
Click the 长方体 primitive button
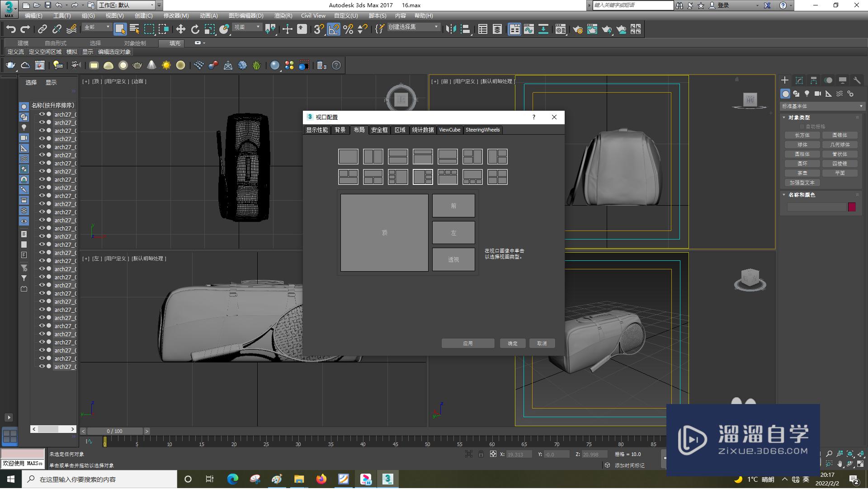coord(802,135)
